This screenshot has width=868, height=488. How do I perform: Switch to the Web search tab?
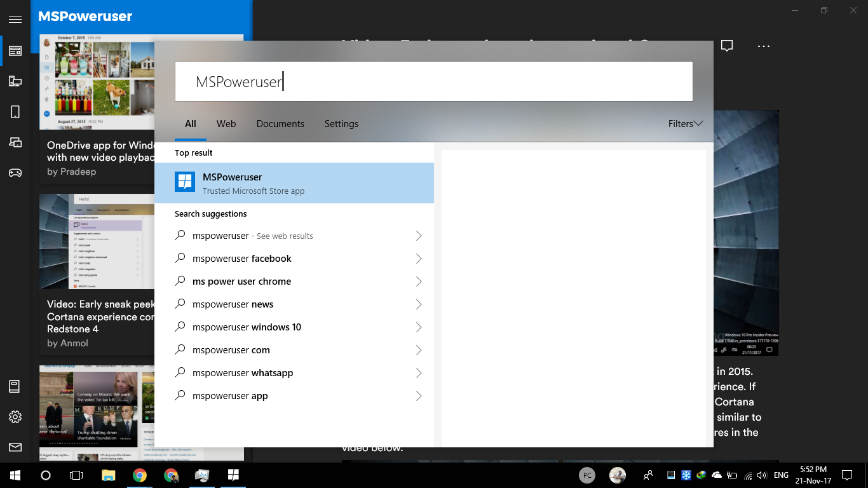point(226,124)
